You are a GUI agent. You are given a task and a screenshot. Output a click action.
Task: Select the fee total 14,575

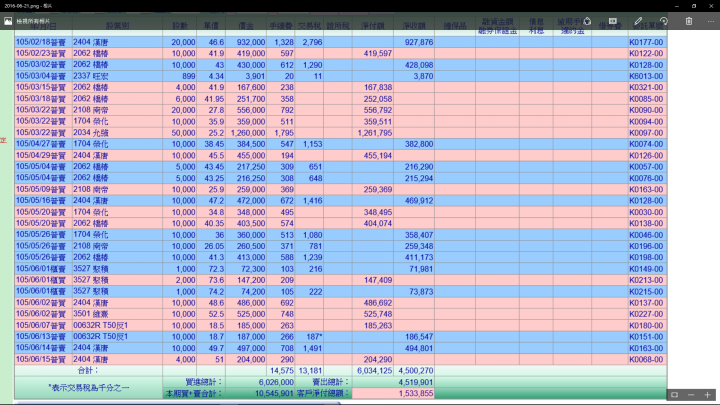[281, 371]
